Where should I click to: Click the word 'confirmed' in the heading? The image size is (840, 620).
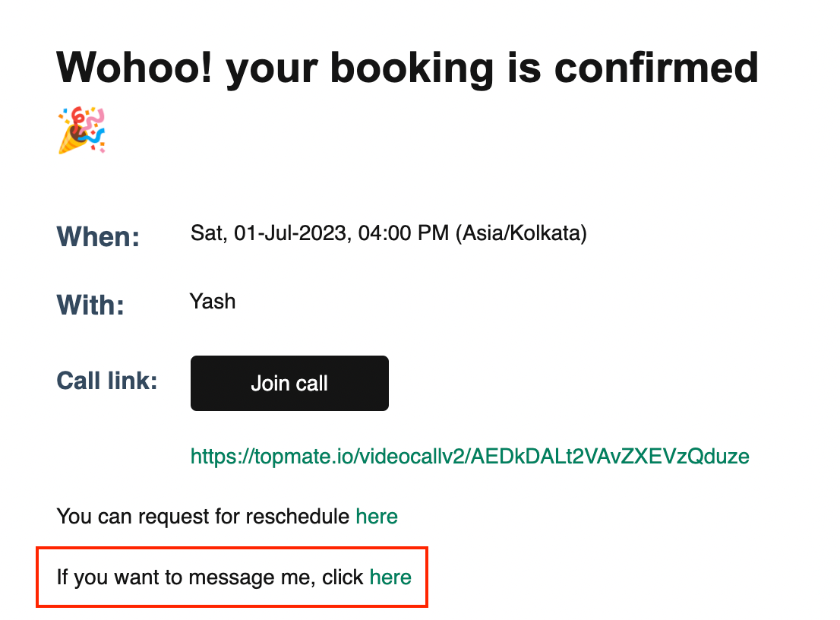[656, 68]
